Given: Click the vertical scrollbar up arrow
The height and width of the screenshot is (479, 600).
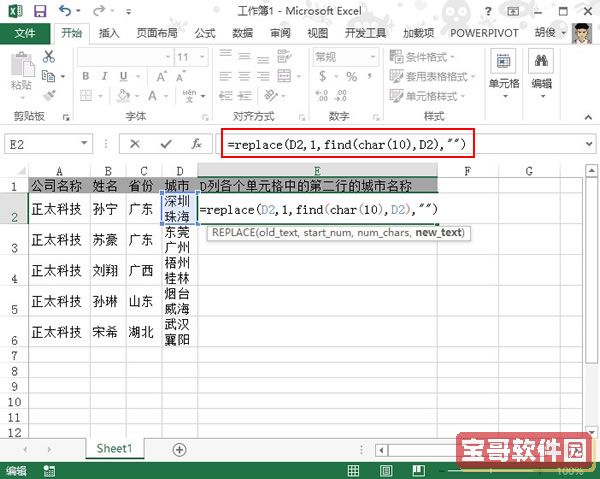Looking at the screenshot, I should coord(591,171).
